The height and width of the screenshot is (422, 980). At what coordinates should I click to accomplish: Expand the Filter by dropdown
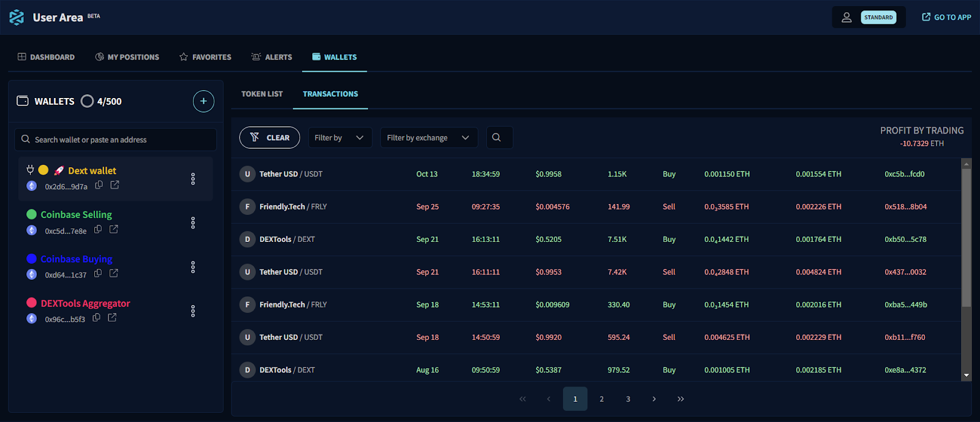(339, 138)
